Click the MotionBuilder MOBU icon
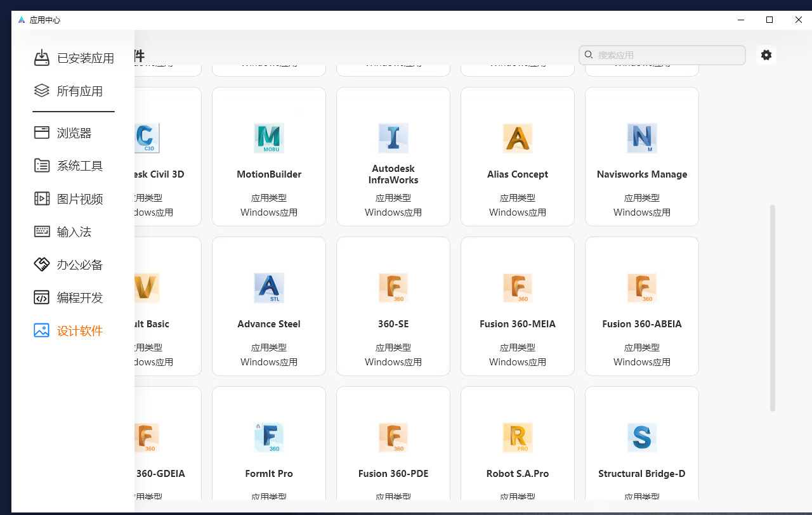Image resolution: width=812 pixels, height=515 pixels. pyautogui.click(x=269, y=138)
